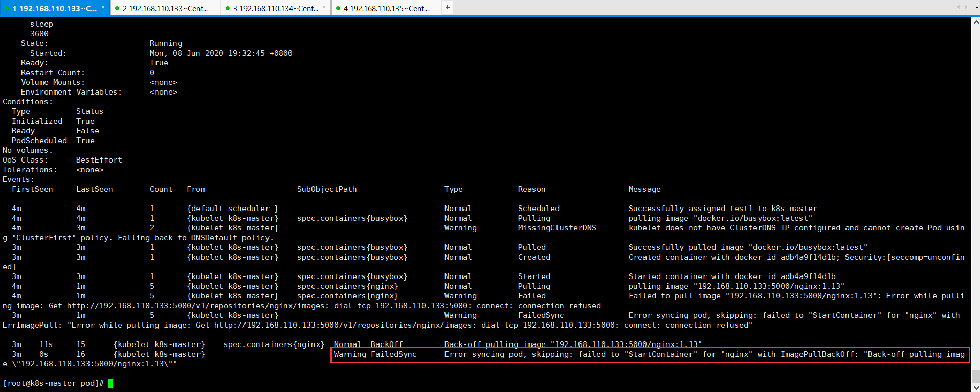Click "Successfully assigned test1 to k8s-master" message
The height and width of the screenshot is (392, 980).
tap(723, 209)
